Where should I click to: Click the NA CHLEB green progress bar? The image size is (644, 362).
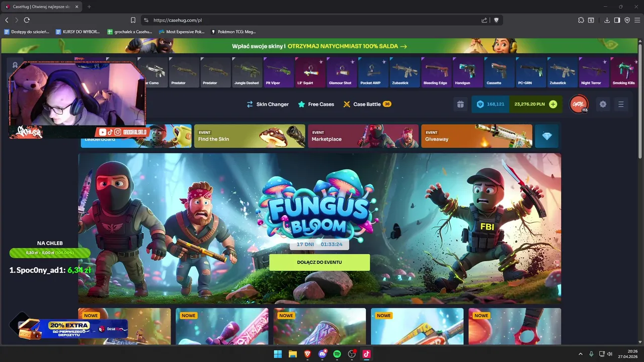tap(50, 253)
